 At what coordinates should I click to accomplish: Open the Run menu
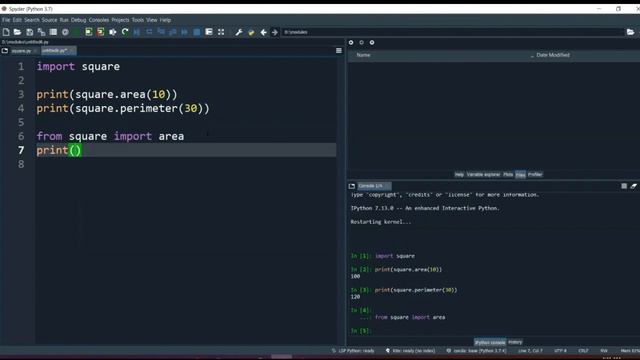[64, 20]
